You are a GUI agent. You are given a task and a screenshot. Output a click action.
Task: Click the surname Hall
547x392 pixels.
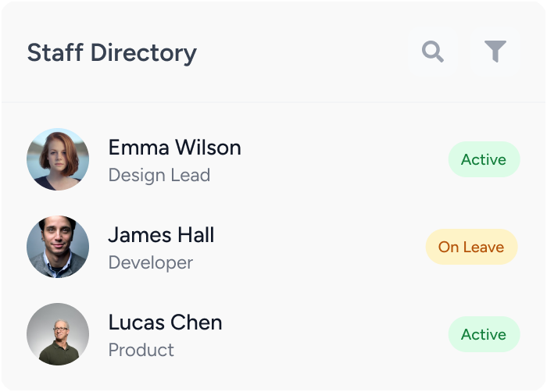click(x=195, y=235)
